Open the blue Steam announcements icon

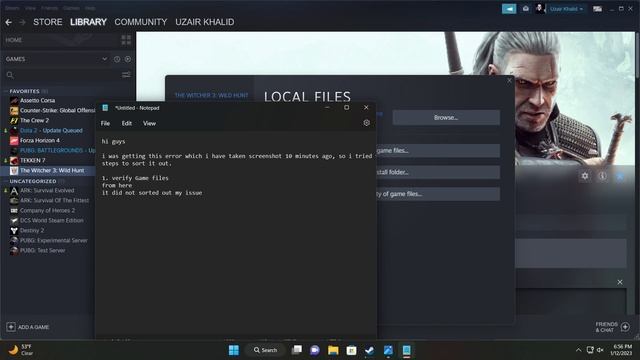point(509,9)
